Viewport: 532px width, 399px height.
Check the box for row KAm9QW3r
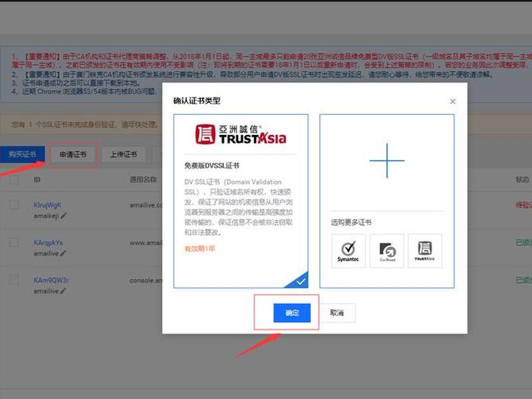pos(14,280)
